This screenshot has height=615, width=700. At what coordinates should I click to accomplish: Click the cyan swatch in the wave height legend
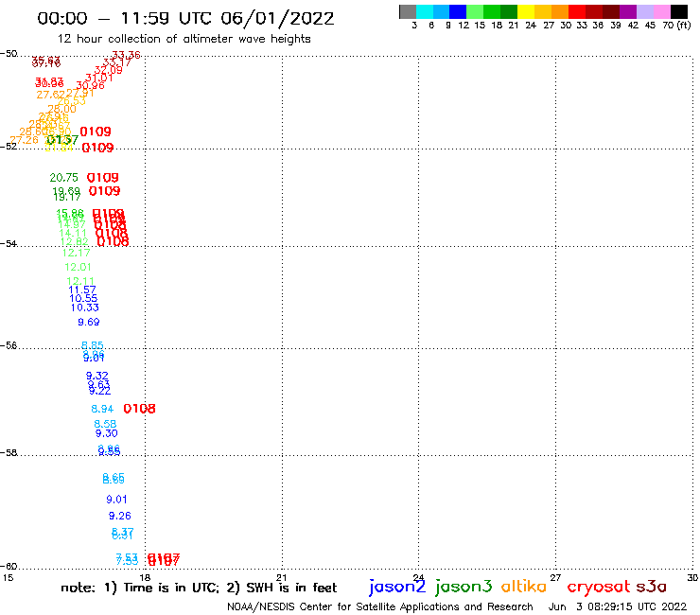pyautogui.click(x=424, y=11)
